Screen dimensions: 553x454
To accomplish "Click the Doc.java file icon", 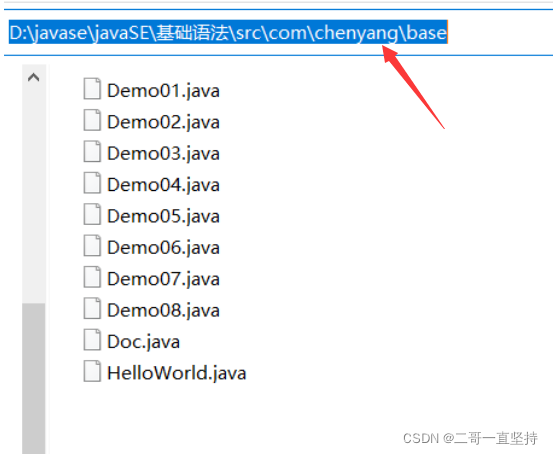I will [x=92, y=340].
